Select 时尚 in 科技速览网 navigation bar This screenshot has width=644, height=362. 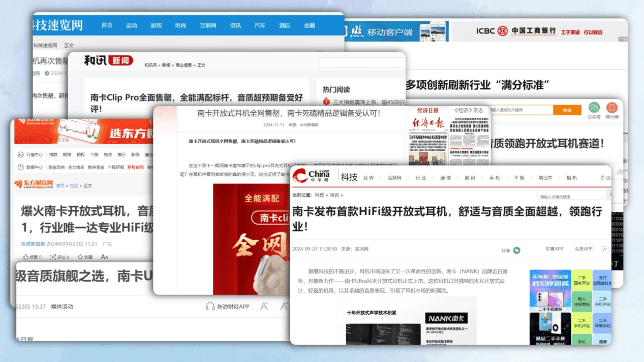tap(181, 25)
